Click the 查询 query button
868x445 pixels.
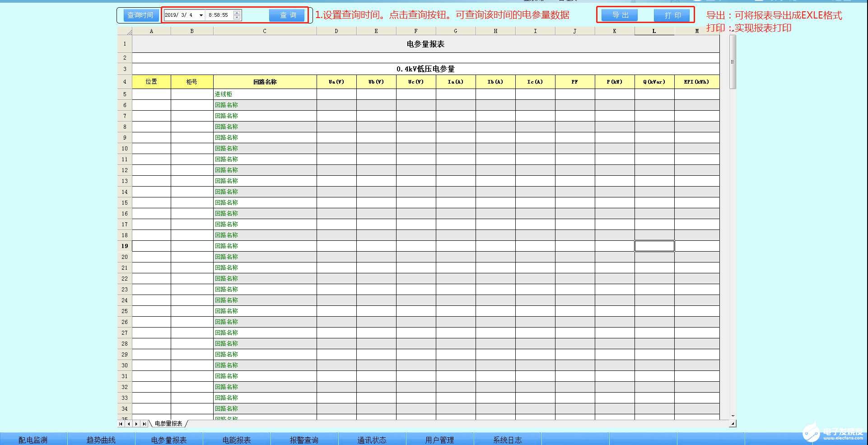(288, 15)
